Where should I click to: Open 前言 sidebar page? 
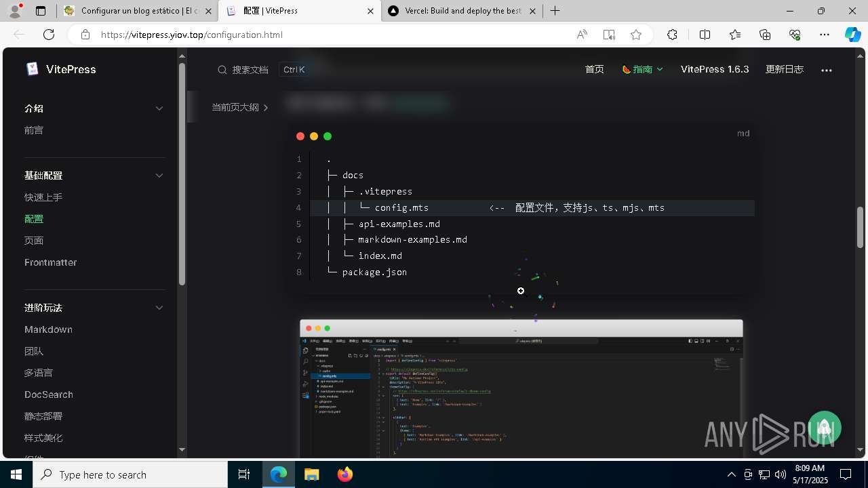click(34, 130)
